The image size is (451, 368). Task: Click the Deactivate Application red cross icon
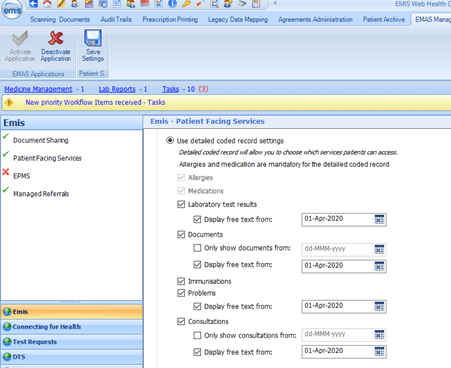55,38
